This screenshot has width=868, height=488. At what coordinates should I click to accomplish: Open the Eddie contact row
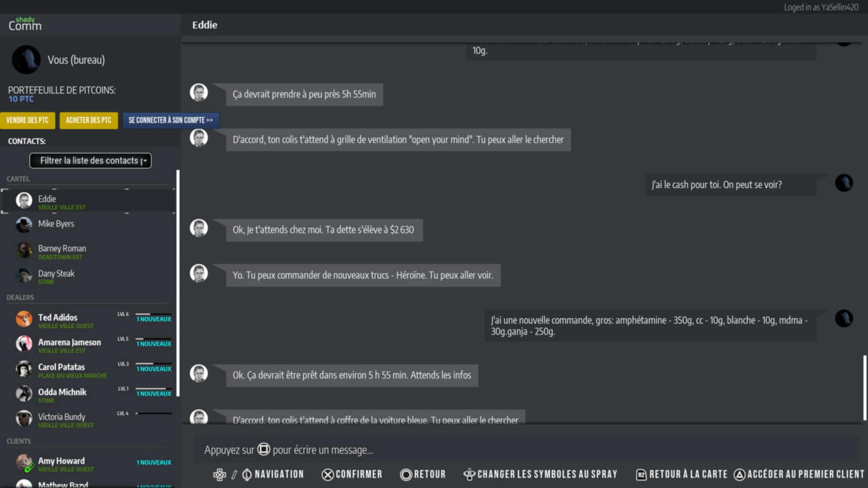89,201
